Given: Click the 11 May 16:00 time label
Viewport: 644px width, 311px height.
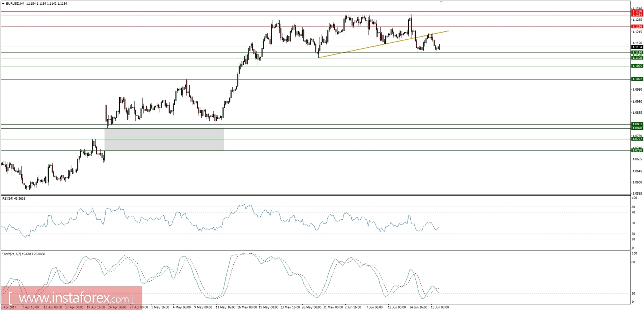Looking at the screenshot, I should click(225, 307).
